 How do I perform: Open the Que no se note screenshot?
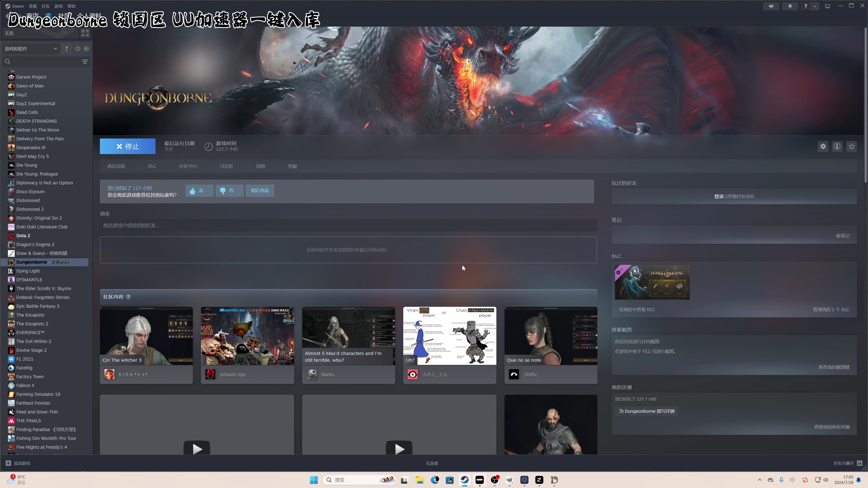(x=551, y=336)
